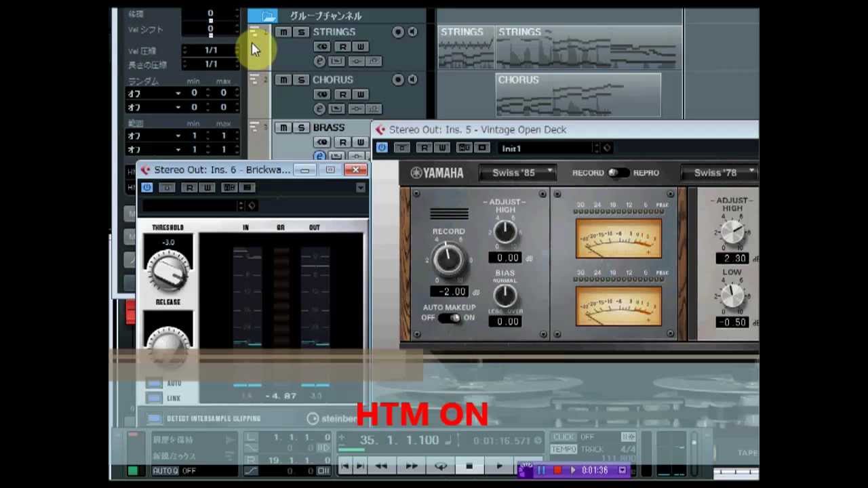Viewport: 868px width, 488px height.
Task: Toggle the AUTO MAKEUP switch
Action: click(450, 318)
